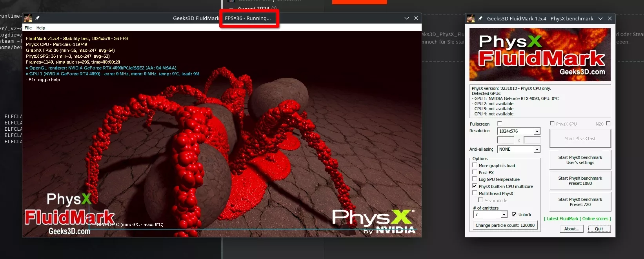Pin the FluidMark render window with the pin icon
644x259 pixels.
tap(38, 18)
